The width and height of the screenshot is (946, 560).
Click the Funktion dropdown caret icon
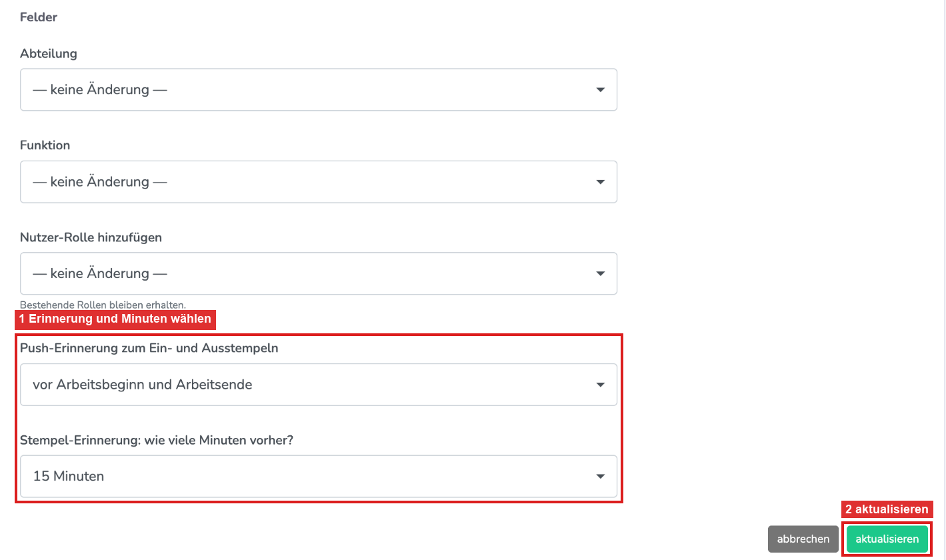(600, 182)
